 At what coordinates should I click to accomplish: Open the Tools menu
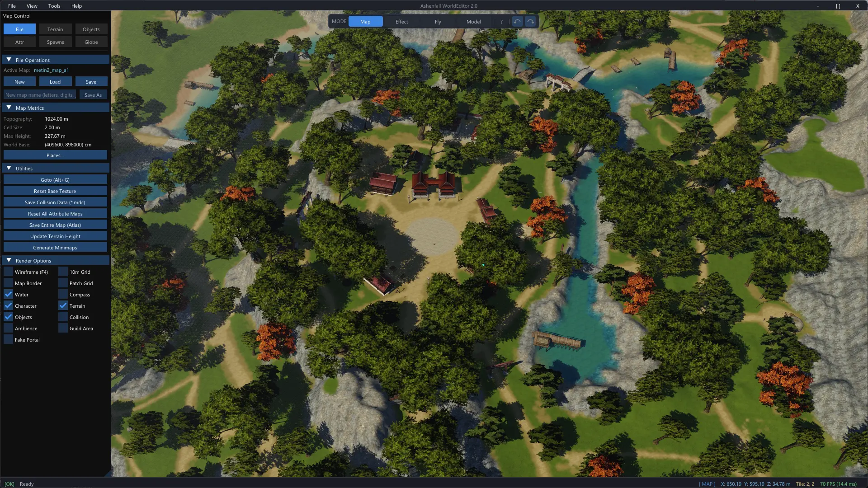click(54, 6)
